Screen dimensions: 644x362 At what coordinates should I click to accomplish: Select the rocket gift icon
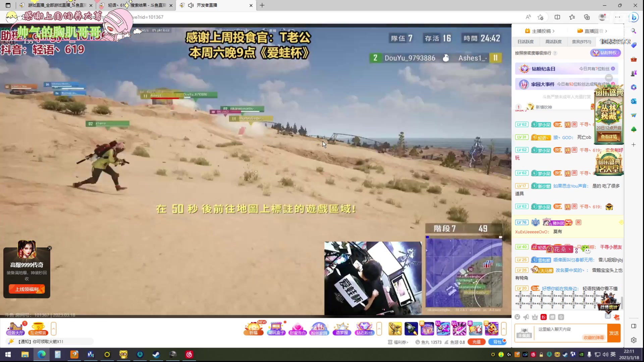411,328
